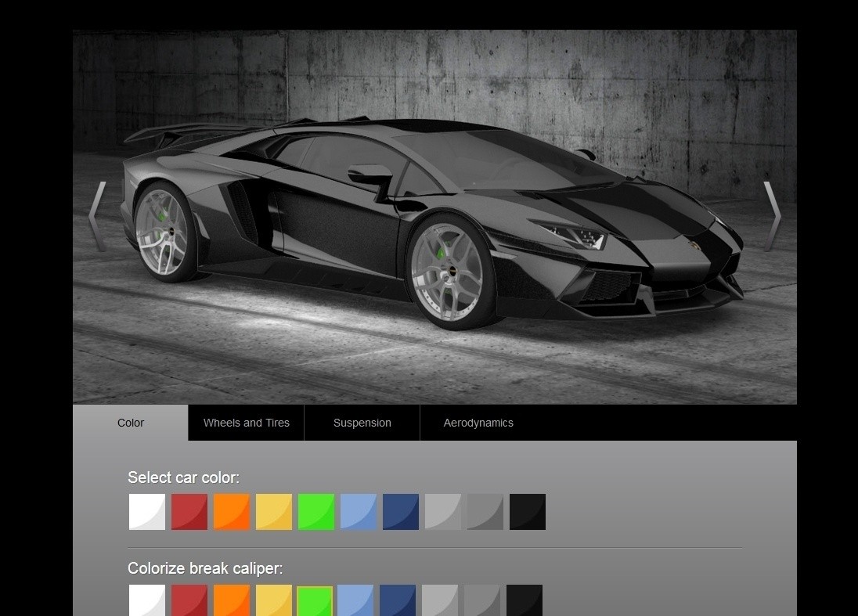Select yellow car color swatch

273,512
